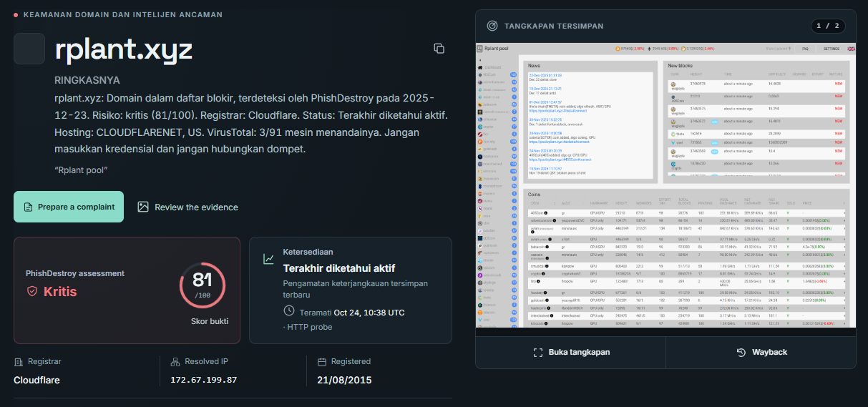Click the Wayback history clock icon
The image size is (868, 407).
point(741,352)
